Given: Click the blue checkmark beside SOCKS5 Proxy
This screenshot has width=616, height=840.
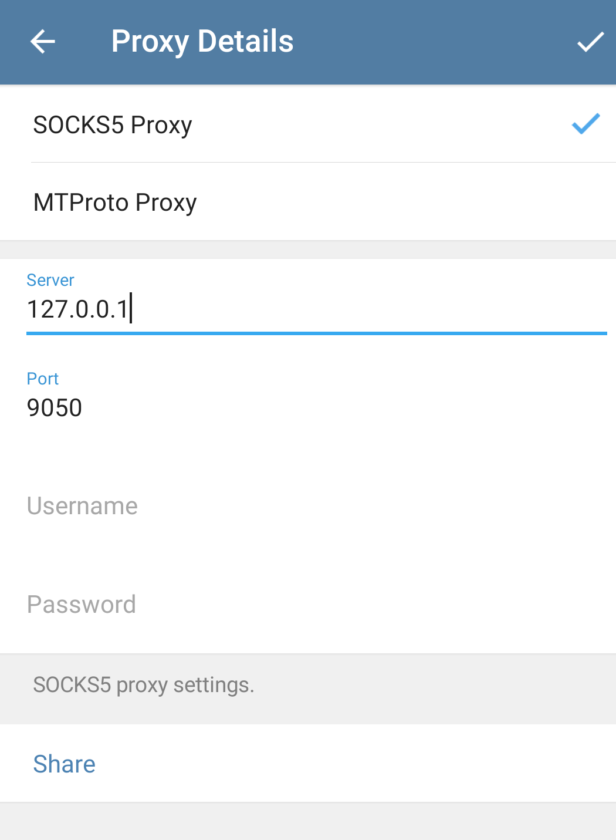Looking at the screenshot, I should pyautogui.click(x=585, y=124).
